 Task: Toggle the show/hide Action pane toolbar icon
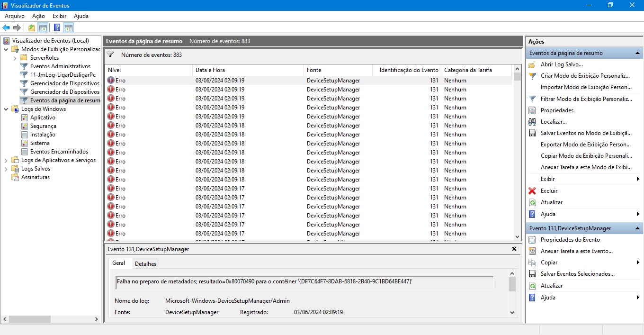69,27
